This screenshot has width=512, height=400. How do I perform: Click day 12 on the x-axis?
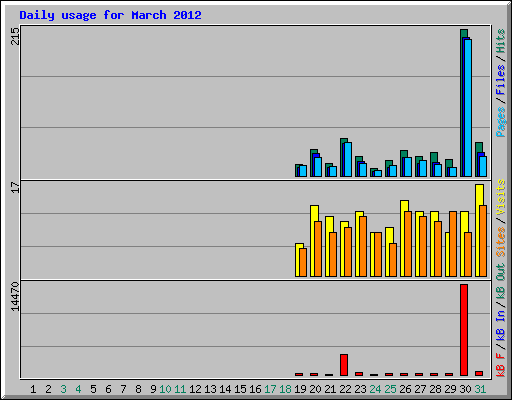pos(195,389)
